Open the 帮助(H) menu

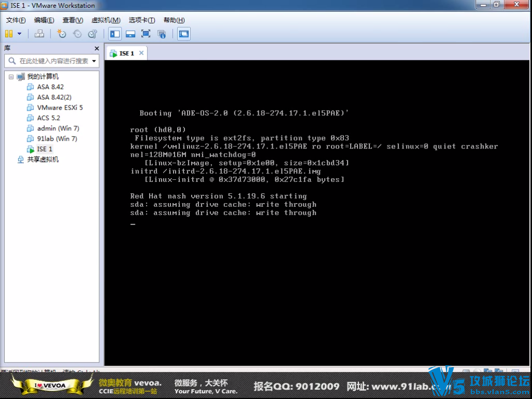pyautogui.click(x=174, y=20)
